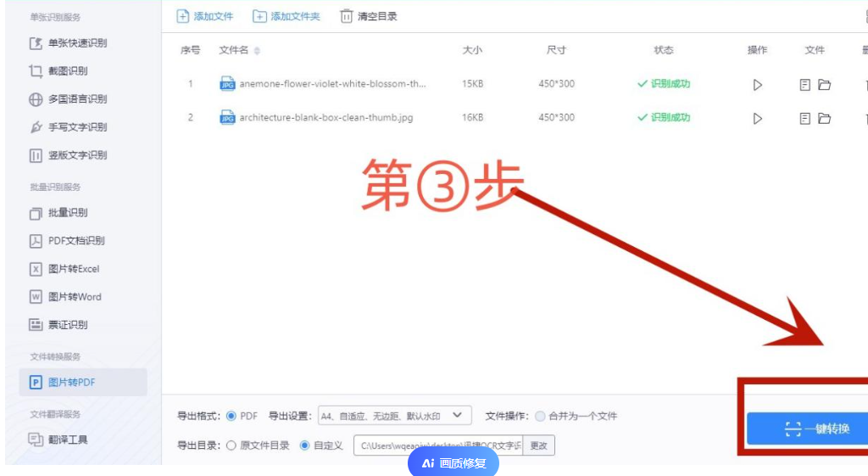Open the output folder for the anemone-flower file
Image resolution: width=868 pixels, height=476 pixels.
pos(824,85)
